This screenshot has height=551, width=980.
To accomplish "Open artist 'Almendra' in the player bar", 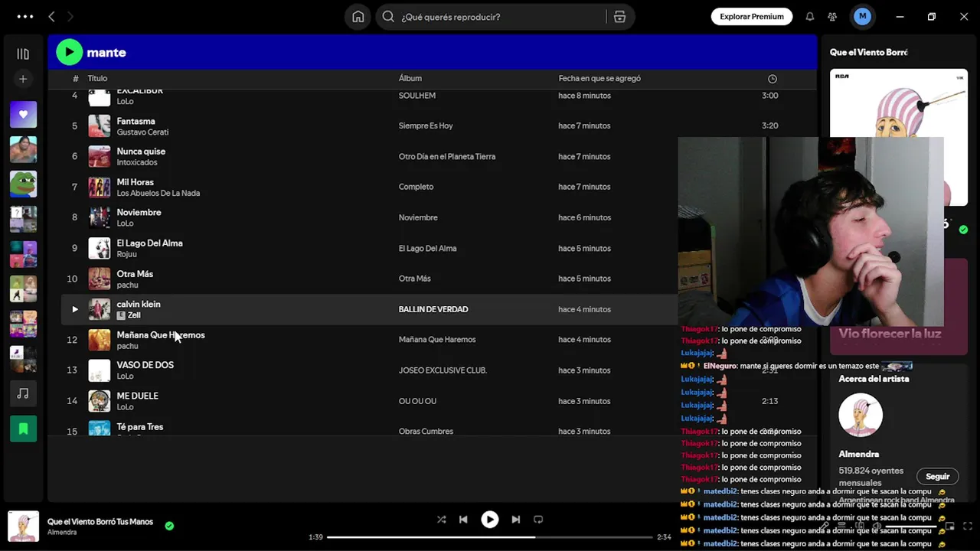I will (61, 532).
